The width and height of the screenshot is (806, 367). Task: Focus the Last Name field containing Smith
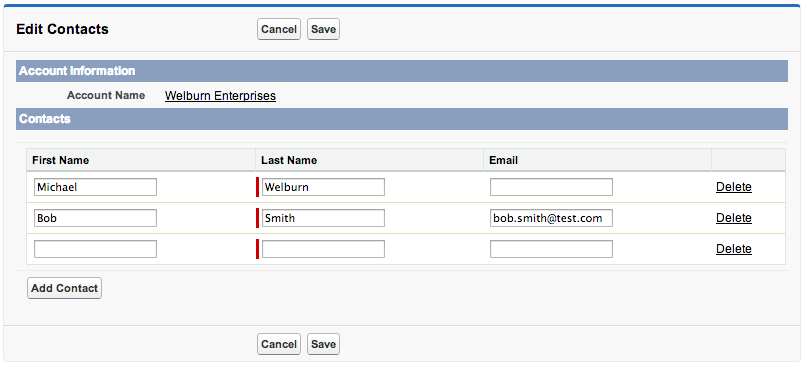pos(323,218)
